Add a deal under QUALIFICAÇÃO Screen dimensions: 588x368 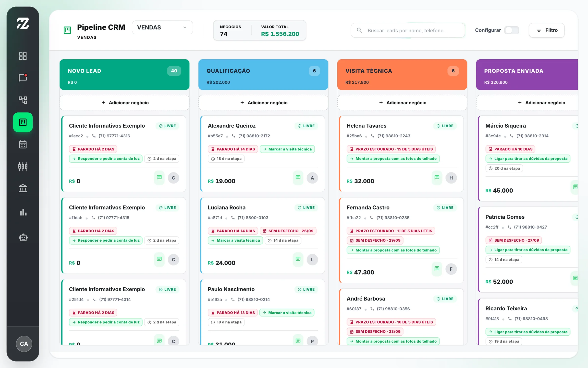(263, 103)
